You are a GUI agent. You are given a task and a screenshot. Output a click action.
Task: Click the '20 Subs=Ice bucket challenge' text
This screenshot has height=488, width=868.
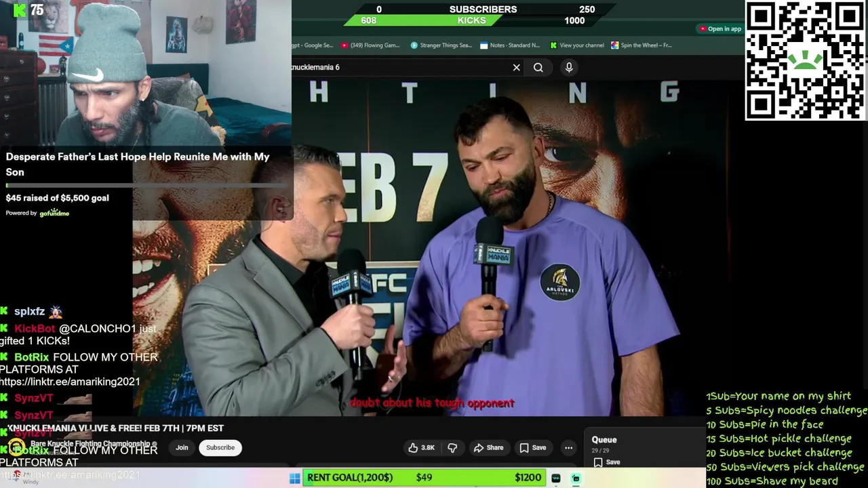[779, 453]
